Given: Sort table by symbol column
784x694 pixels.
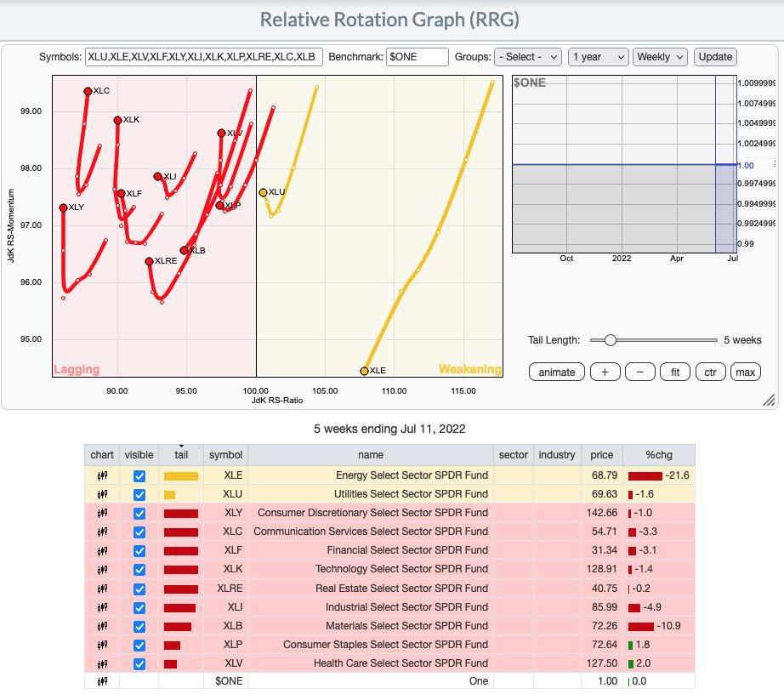Looking at the screenshot, I should (x=225, y=455).
